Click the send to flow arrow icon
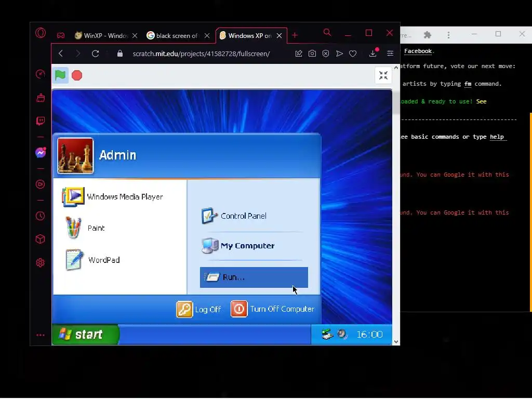532x399 pixels. coord(339,54)
